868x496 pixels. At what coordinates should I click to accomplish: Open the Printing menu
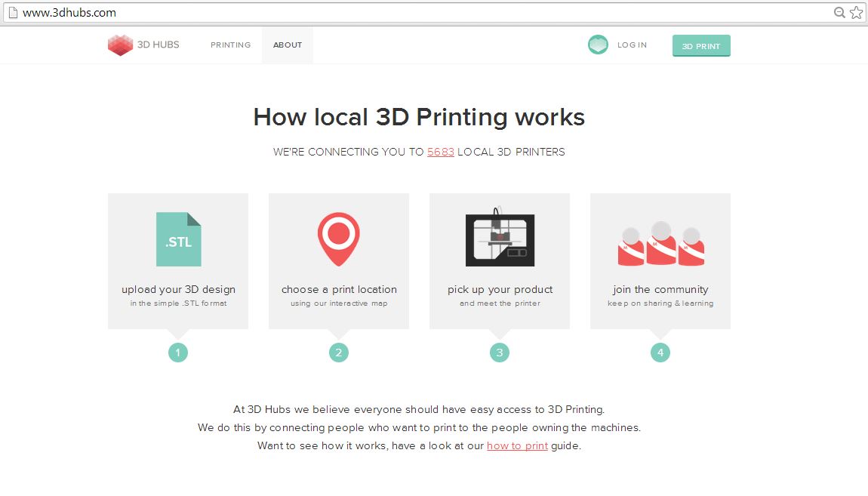[x=230, y=45]
